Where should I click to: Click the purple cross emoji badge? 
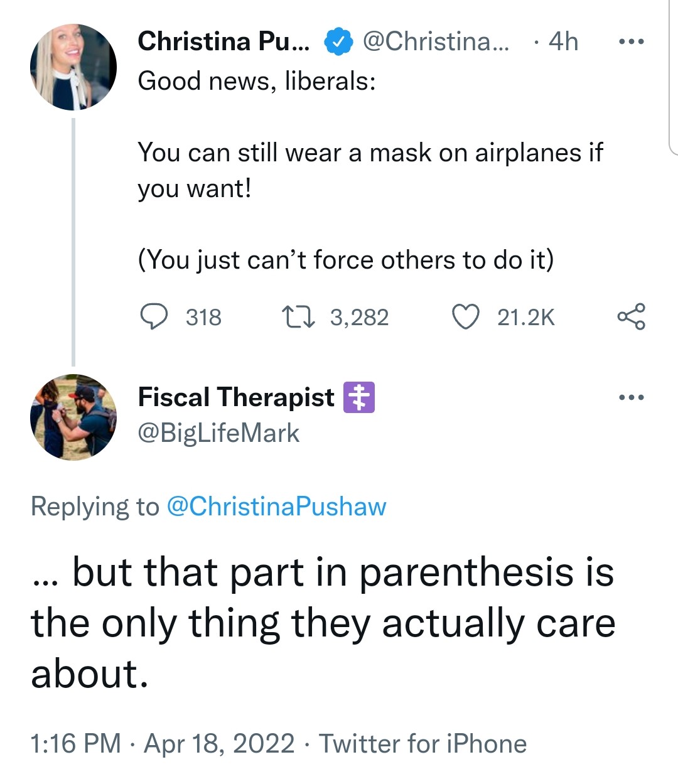pyautogui.click(x=359, y=397)
